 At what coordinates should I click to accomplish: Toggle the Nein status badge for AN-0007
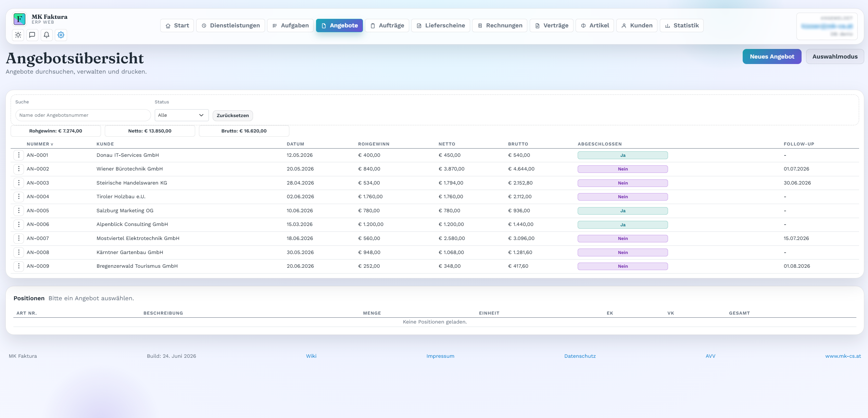623,239
